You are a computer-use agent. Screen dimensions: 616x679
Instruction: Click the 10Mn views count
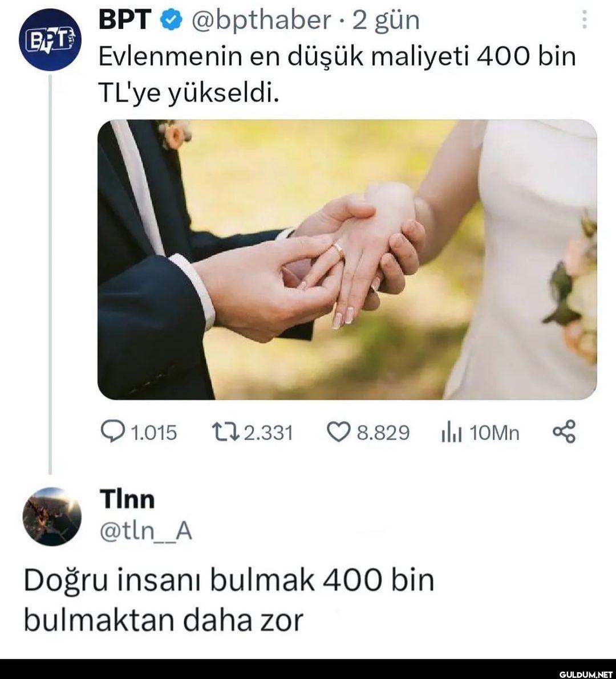coord(495,433)
